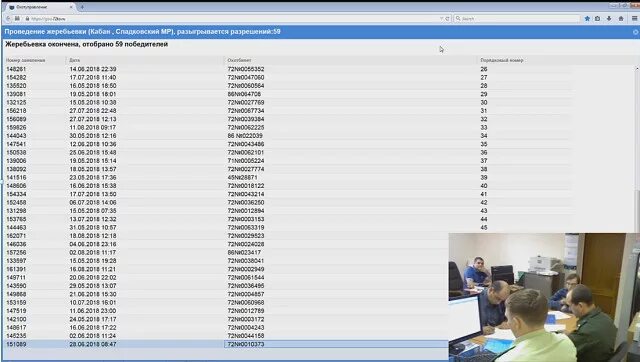Select row with application number 162071
Screen dimensions: 640x362
(226, 236)
